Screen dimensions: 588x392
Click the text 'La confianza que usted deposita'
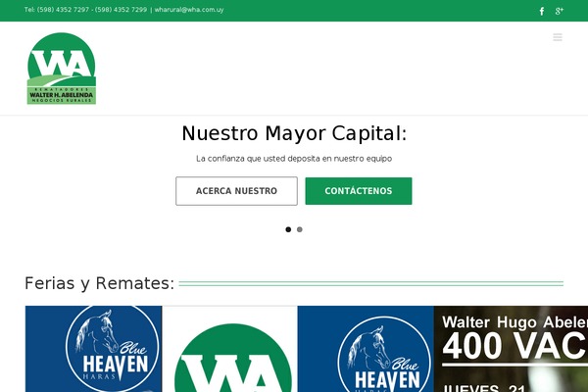coord(258,159)
